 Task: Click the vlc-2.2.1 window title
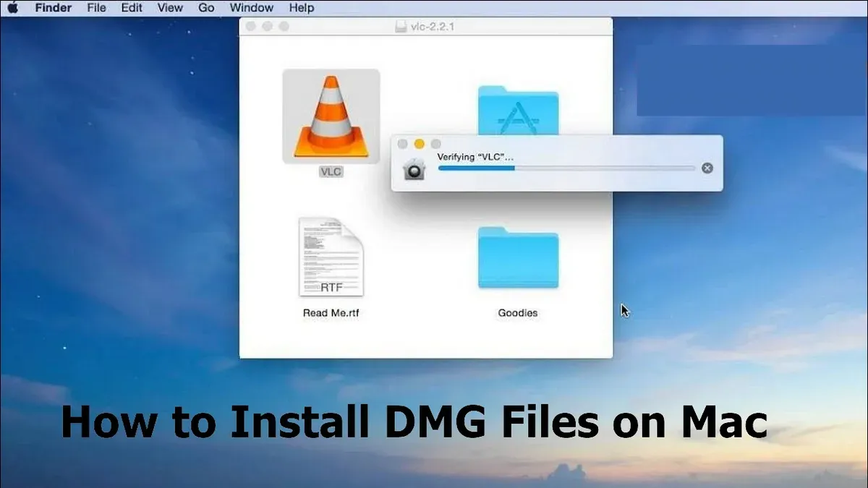point(433,27)
